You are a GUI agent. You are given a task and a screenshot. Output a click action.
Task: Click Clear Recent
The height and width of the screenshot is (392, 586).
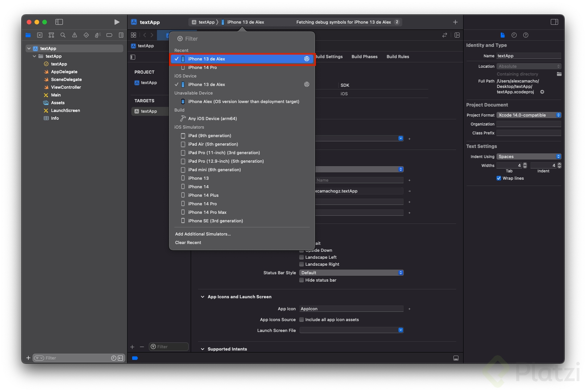click(188, 242)
